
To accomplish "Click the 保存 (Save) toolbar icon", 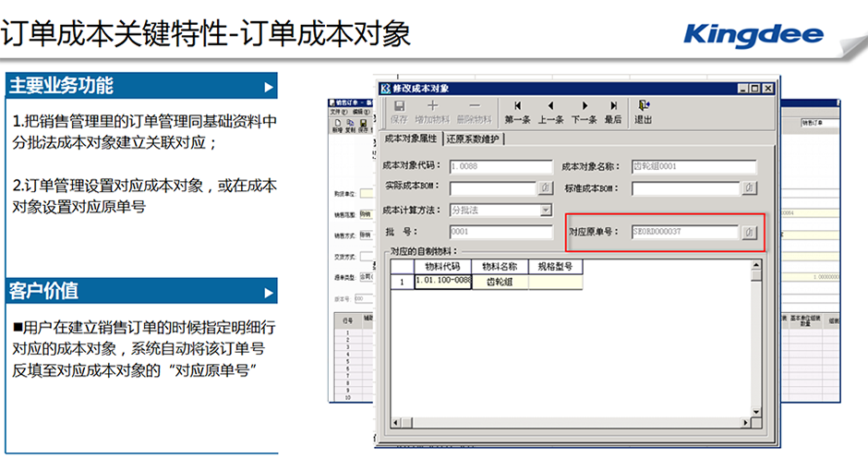I will [398, 112].
